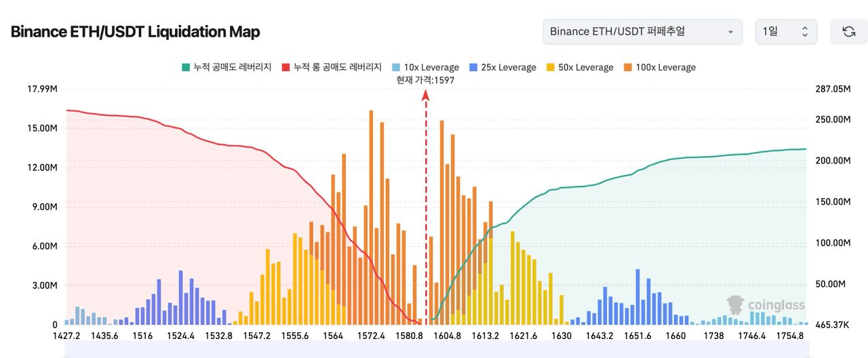The height and width of the screenshot is (358, 868).
Task: Toggle the 10x Leverage legend series
Action: [x=426, y=67]
